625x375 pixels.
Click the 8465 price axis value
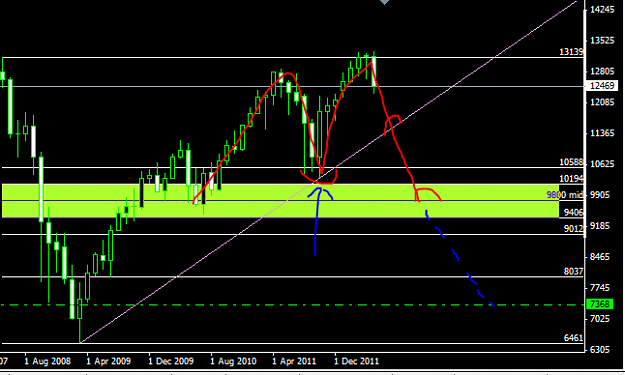[599, 257]
